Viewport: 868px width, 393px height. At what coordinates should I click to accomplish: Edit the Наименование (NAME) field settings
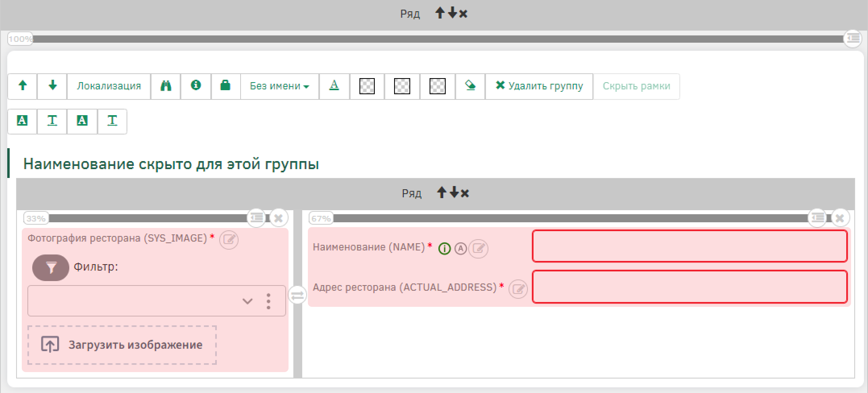coord(479,248)
